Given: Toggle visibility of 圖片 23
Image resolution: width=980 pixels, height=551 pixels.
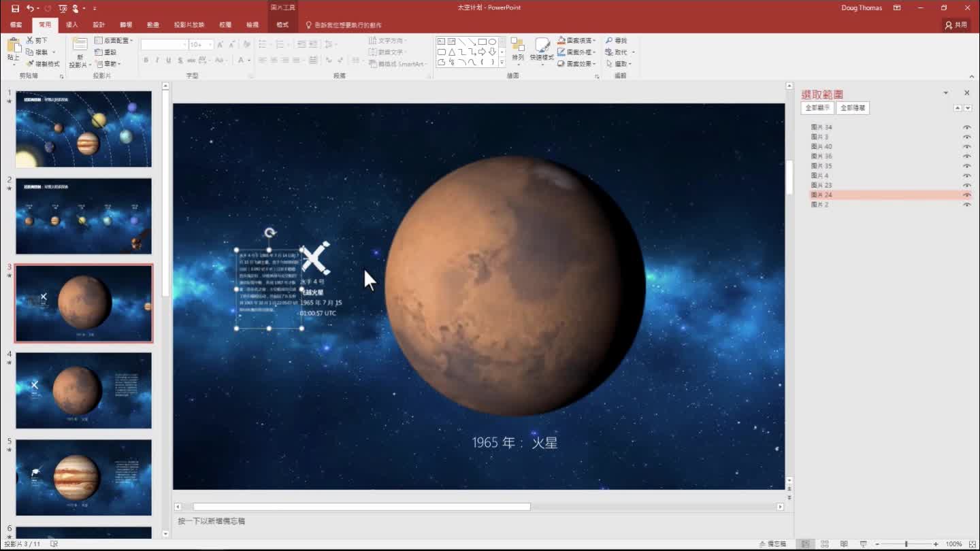Looking at the screenshot, I should (x=966, y=185).
